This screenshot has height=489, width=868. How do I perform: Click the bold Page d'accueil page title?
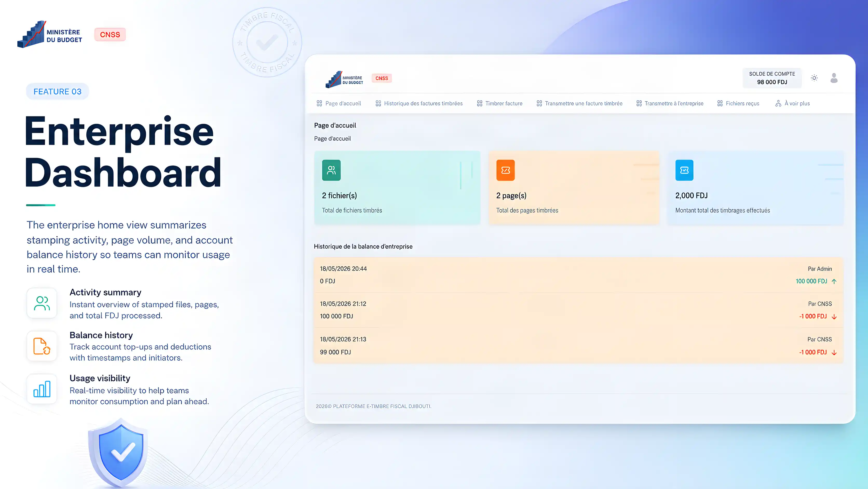click(335, 125)
